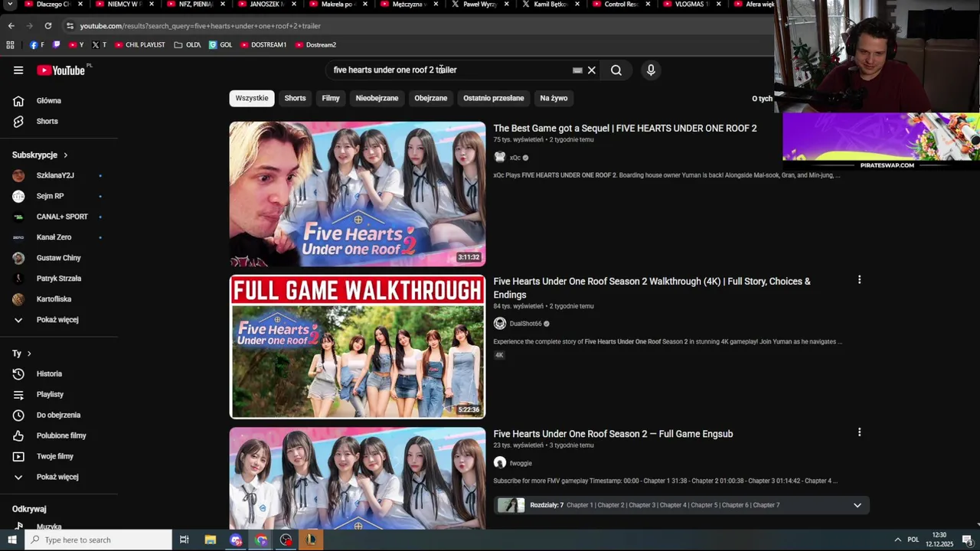The width and height of the screenshot is (980, 551).
Task: Select the Ostatnio przesłane filter chip
Action: pyautogui.click(x=494, y=99)
